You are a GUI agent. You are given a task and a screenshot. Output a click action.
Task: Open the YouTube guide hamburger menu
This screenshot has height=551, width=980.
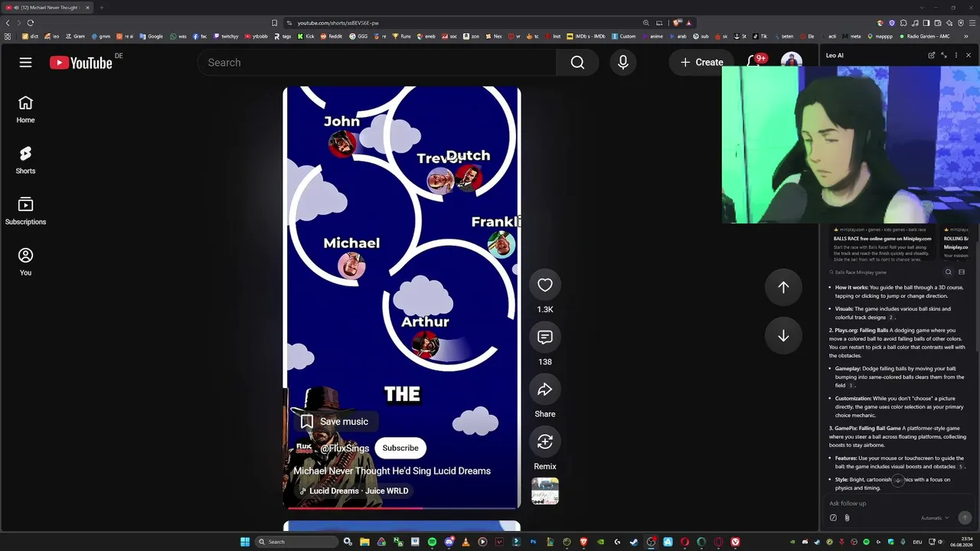click(25, 63)
